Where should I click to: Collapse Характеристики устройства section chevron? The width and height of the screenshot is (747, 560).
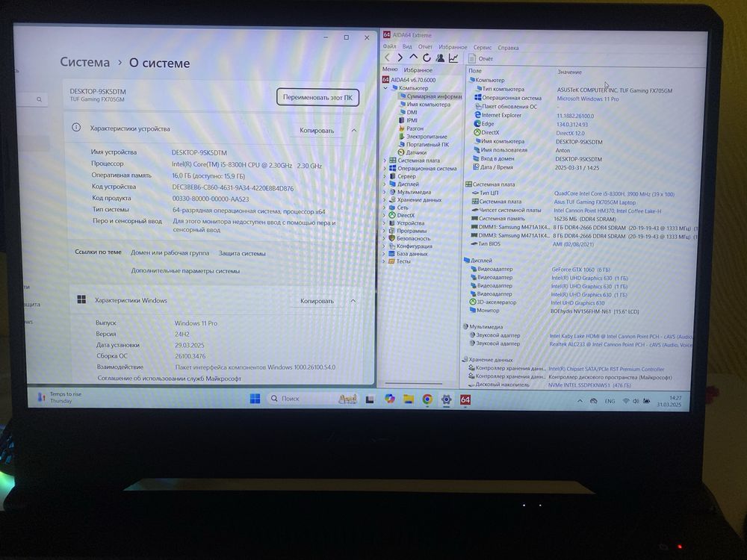coord(354,130)
